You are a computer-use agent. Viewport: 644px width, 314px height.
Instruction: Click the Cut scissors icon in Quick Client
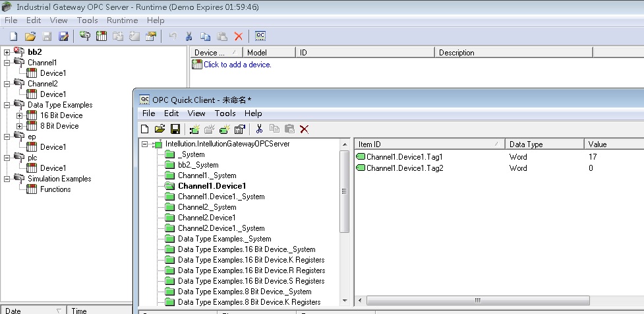point(259,129)
